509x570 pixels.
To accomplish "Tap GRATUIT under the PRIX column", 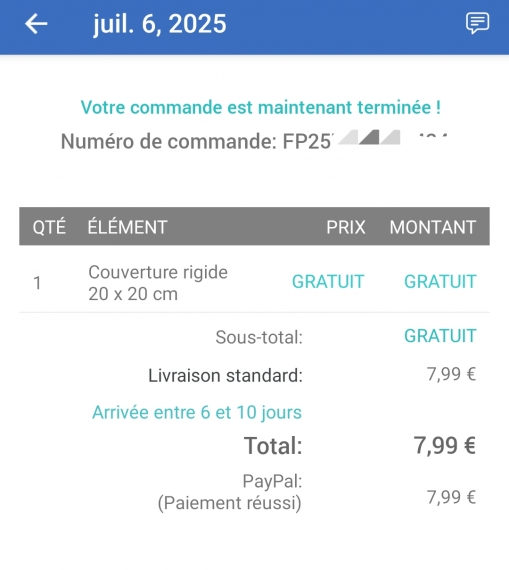I will pos(328,282).
